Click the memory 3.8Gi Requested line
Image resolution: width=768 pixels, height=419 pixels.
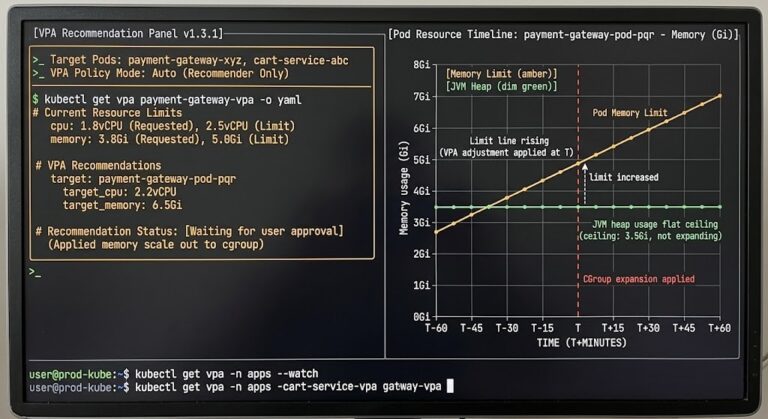[169, 140]
